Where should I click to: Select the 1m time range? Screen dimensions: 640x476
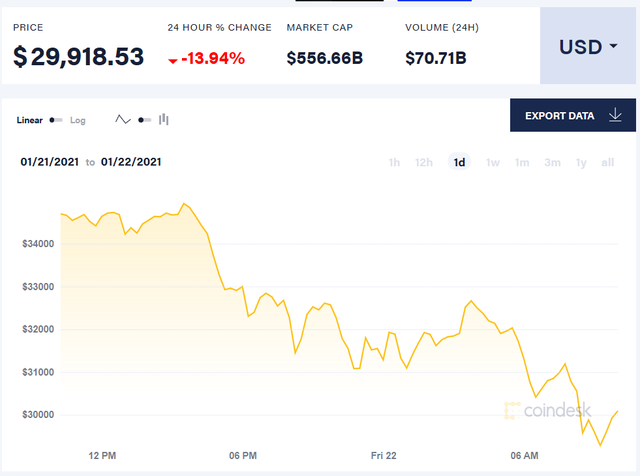[521, 162]
